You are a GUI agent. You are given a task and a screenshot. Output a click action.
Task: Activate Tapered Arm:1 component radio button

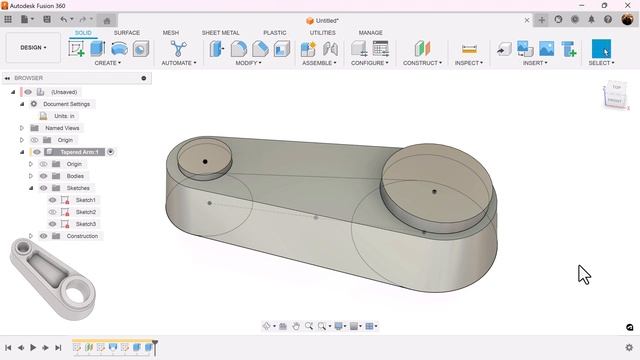(111, 152)
